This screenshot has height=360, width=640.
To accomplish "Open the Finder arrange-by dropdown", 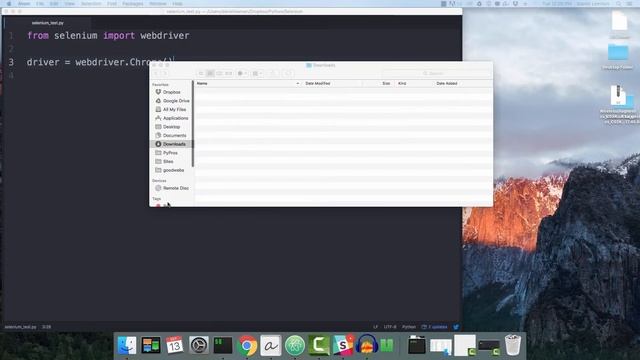I will [x=257, y=73].
